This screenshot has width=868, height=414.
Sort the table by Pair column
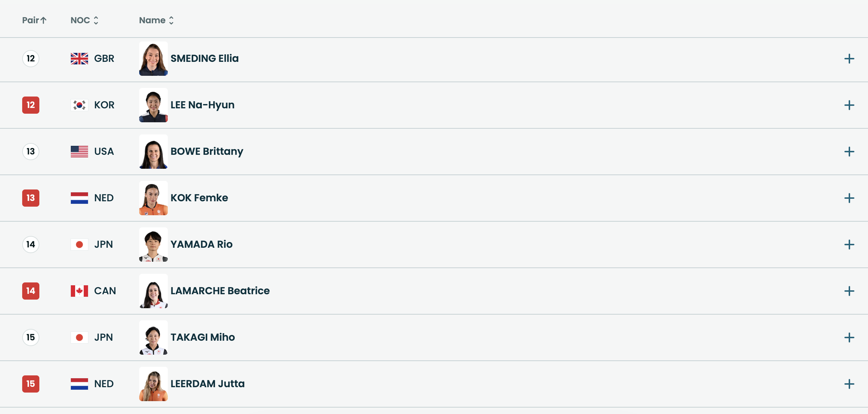tap(34, 20)
